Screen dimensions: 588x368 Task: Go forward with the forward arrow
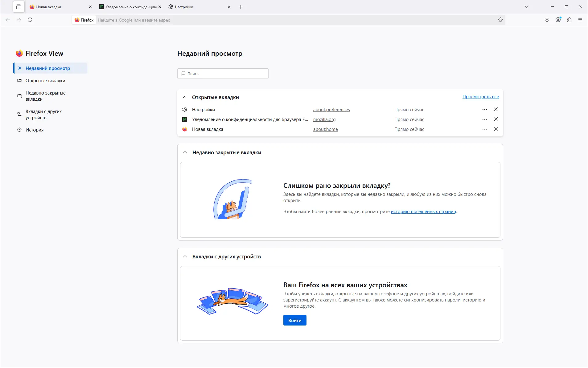coord(19,20)
